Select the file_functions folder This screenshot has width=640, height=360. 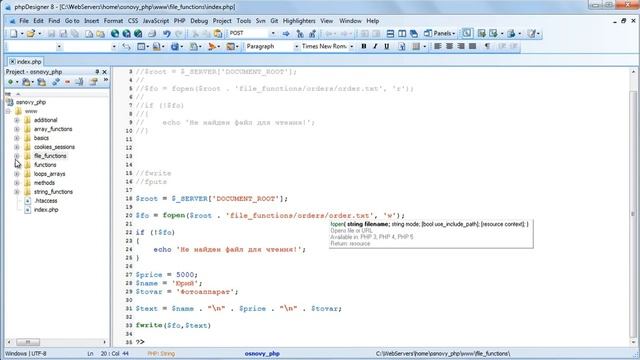(50, 156)
